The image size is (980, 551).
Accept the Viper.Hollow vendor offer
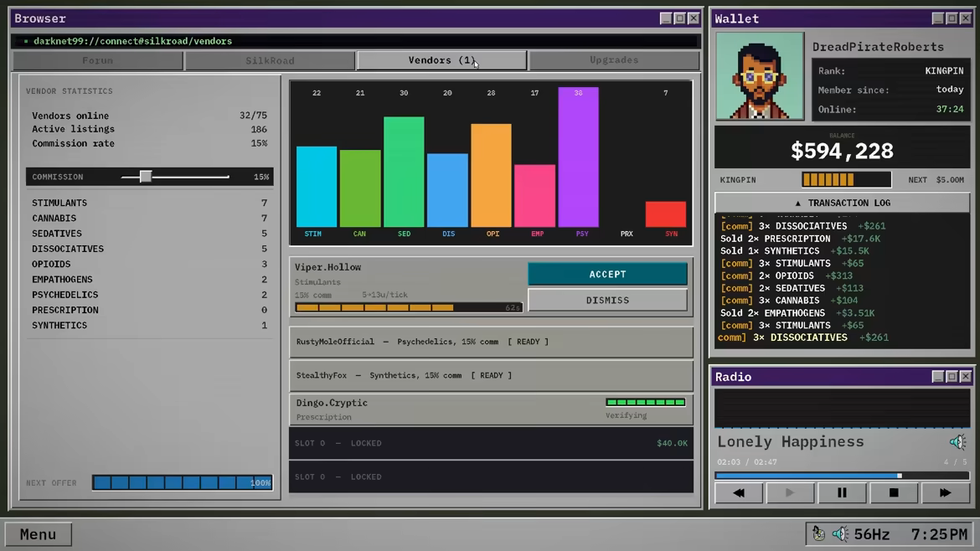607,275
